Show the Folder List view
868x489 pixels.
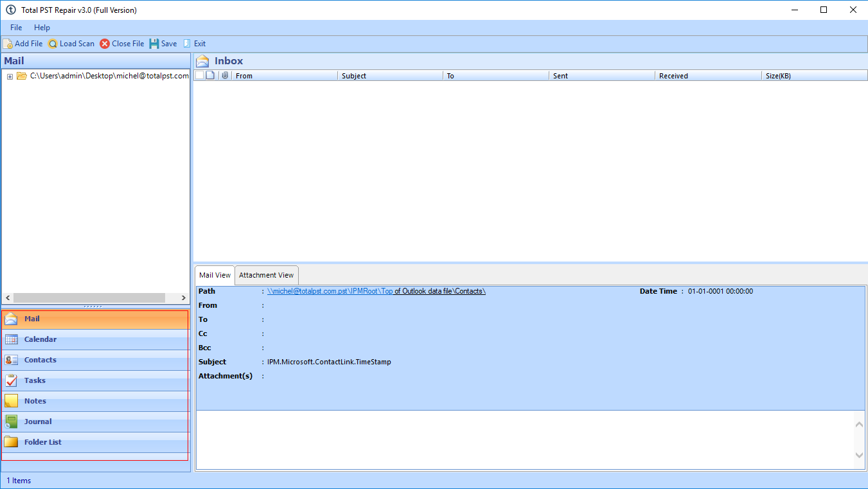(43, 442)
